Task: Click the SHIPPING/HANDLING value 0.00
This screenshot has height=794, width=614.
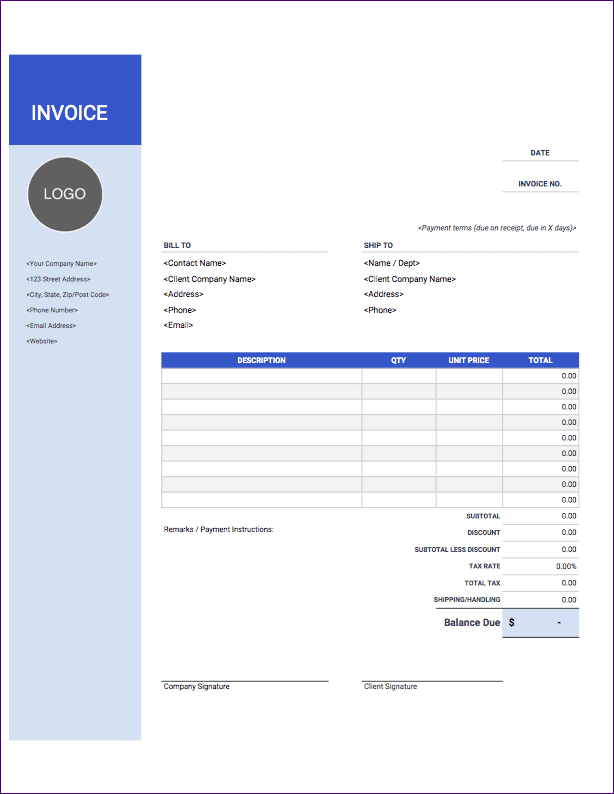Action: (x=569, y=600)
